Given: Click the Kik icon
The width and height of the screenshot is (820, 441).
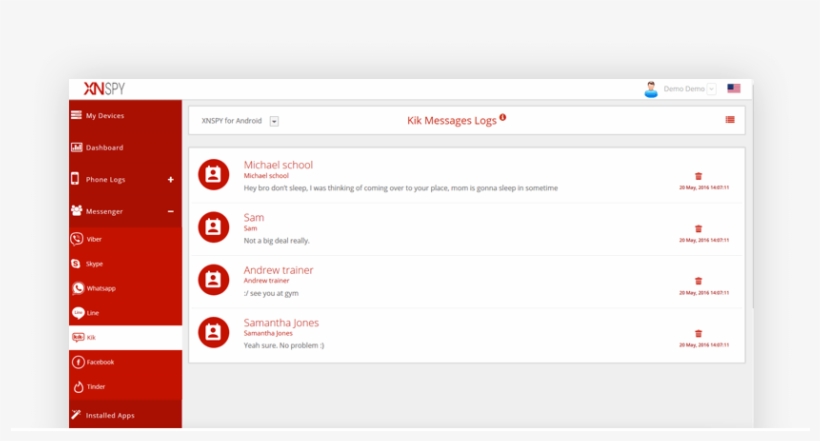Looking at the screenshot, I should tap(78, 337).
